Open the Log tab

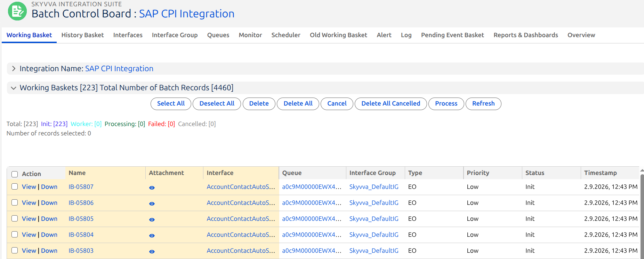coord(406,35)
